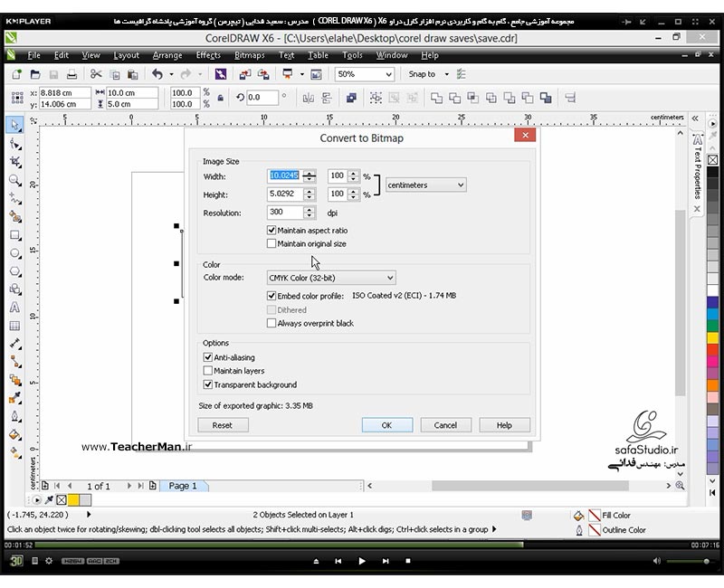Open the Edit menu
The height and width of the screenshot is (588, 724).
click(x=61, y=55)
